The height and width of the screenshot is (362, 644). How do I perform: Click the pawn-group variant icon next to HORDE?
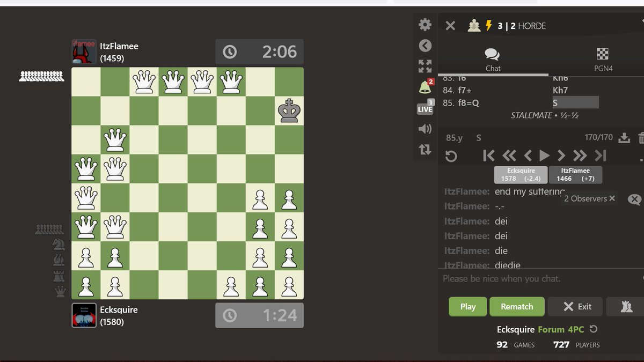[x=474, y=26]
